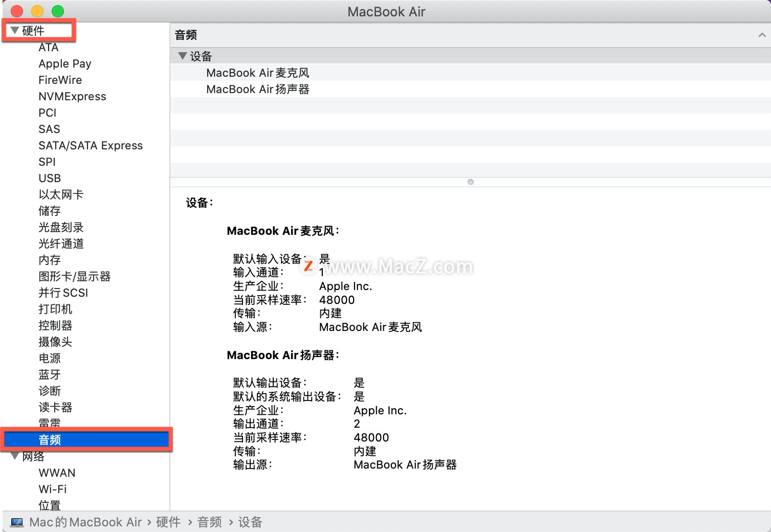Select 控制器 in the sidebar
771x532 pixels.
pyautogui.click(x=55, y=325)
